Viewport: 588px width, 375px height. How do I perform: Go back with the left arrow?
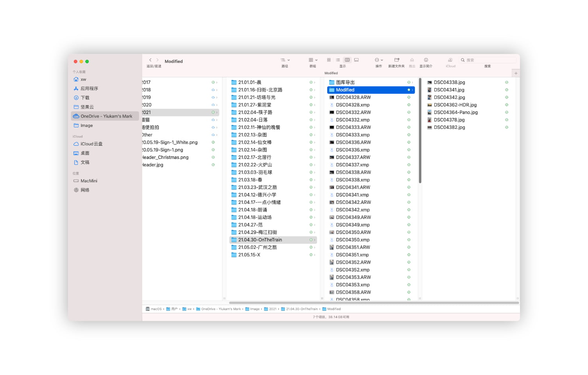tap(151, 60)
